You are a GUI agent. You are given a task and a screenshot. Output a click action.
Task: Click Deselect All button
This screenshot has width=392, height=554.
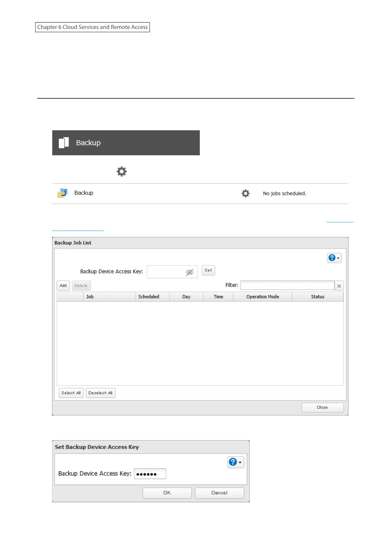coord(100,393)
